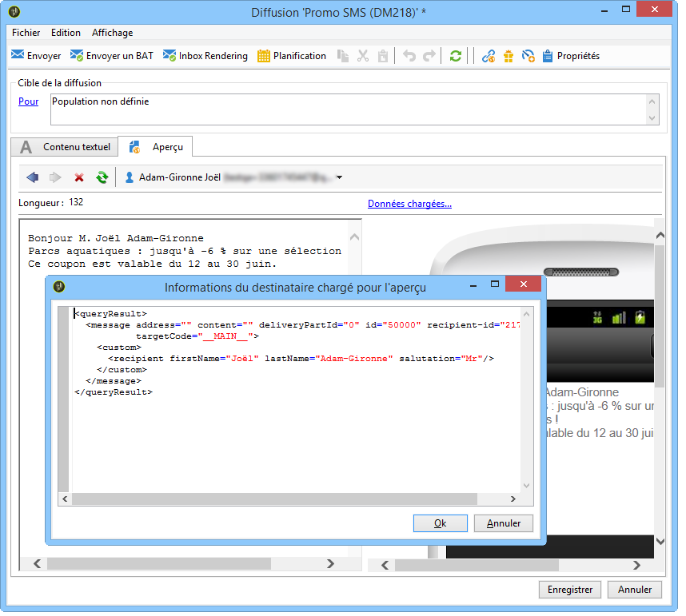
Task: Open the Planification calendar button
Action: (x=292, y=56)
